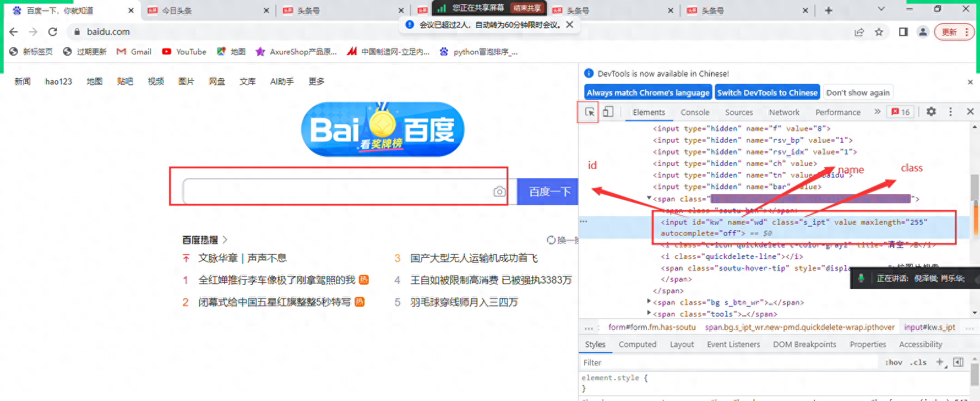Switch to the Performance tab

[838, 112]
